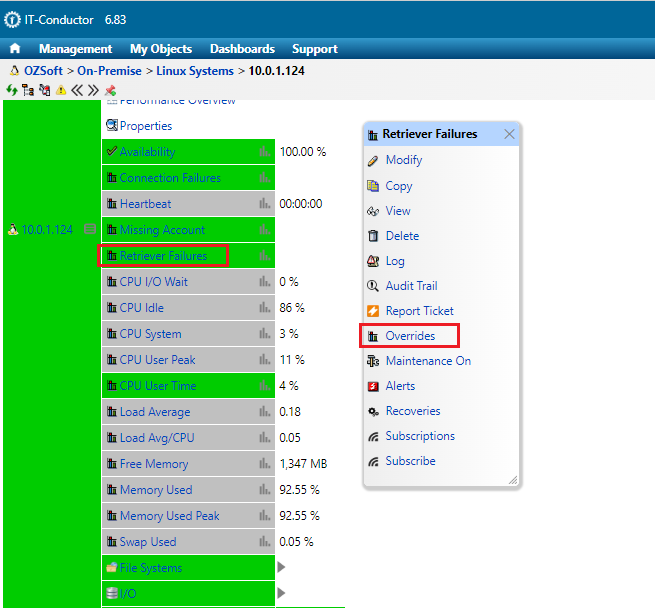Screen dimensions: 655x608
Task: Click the red pin toolbar icon
Action: point(110,90)
